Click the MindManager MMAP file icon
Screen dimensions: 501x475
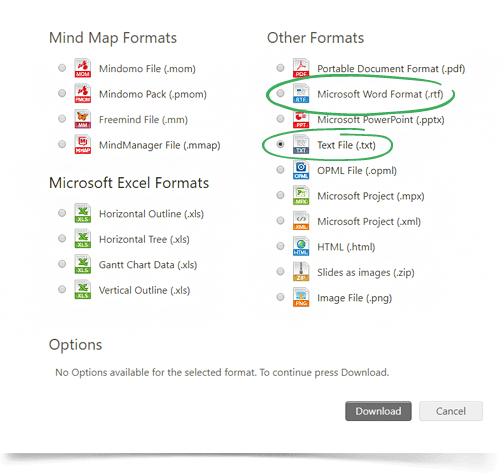click(x=83, y=144)
